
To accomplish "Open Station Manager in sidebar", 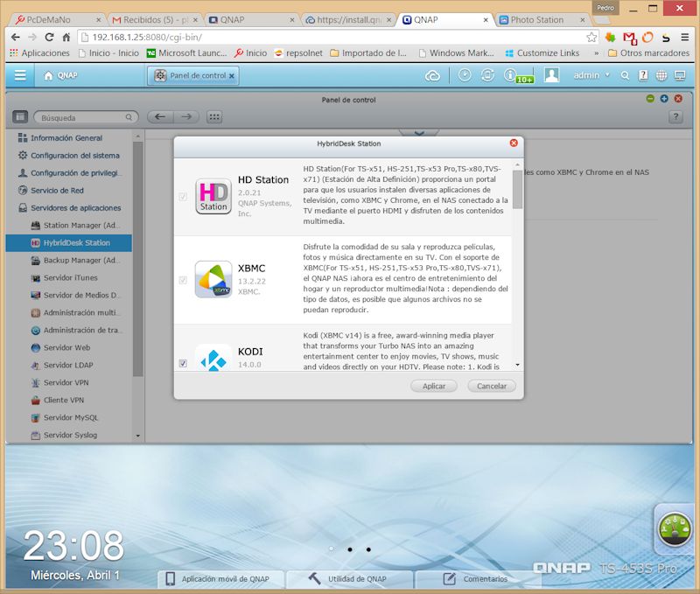I will (81, 226).
